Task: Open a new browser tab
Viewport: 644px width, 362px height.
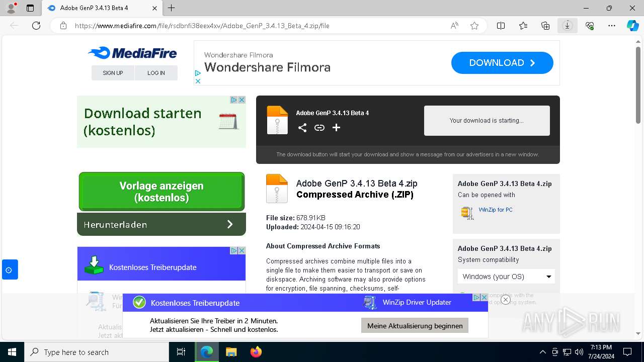Action: coord(172,8)
